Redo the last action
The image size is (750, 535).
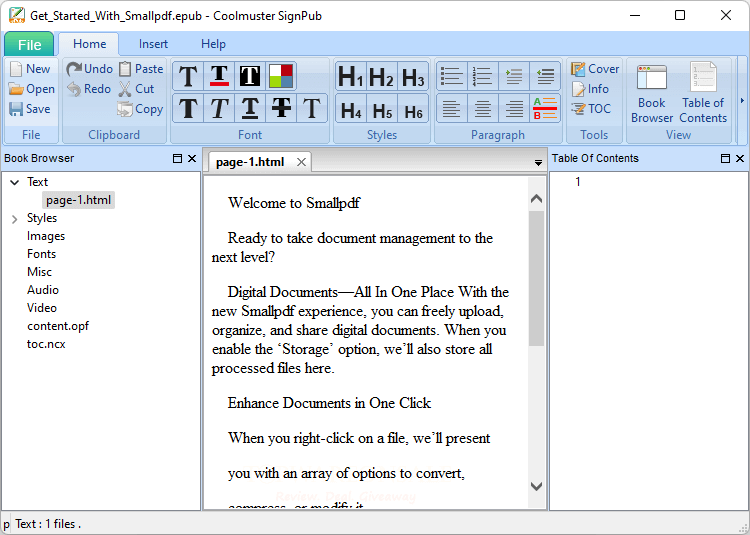(x=89, y=89)
